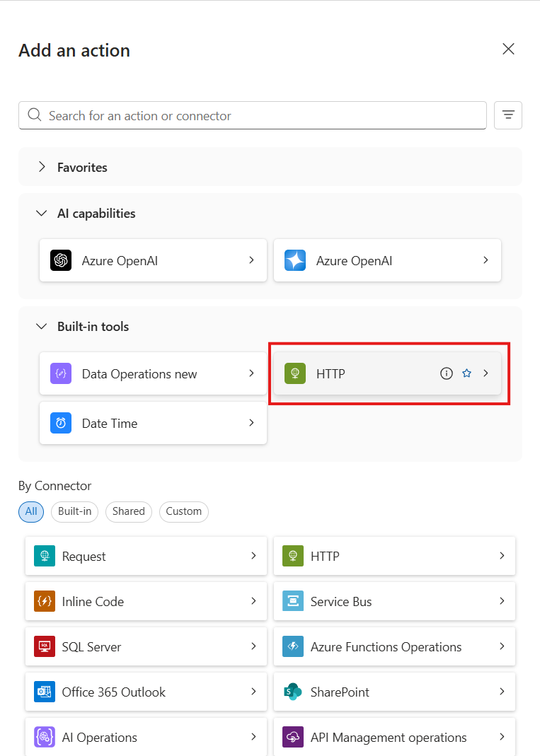Screen dimensions: 540x756
Task: Select the All connector filter
Action: coord(31,511)
